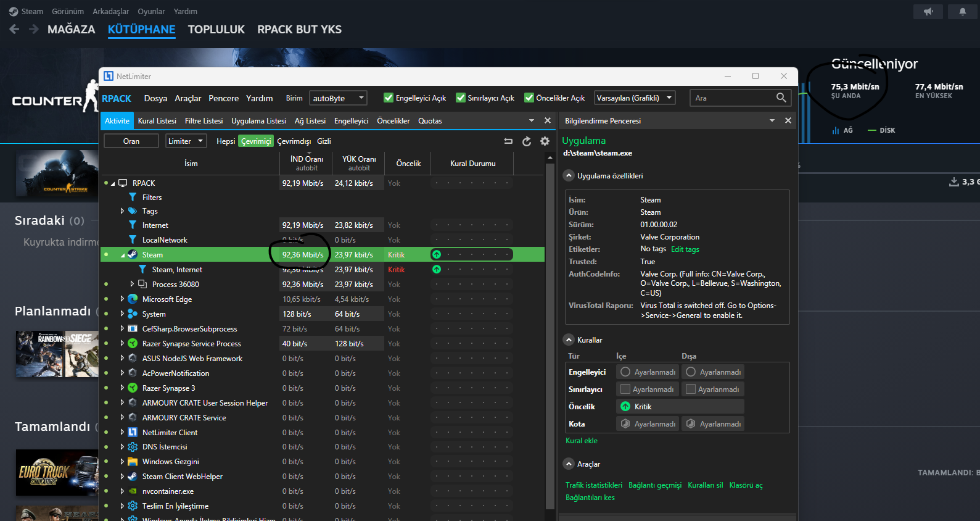Click the RPACK computer monitor icon
The width and height of the screenshot is (980, 521).
[x=123, y=183]
